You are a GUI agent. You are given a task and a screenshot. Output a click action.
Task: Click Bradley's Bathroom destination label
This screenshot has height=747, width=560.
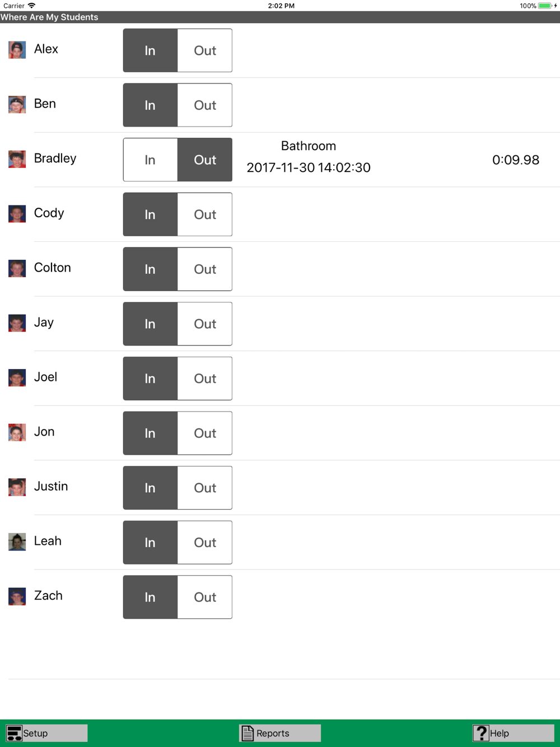(309, 146)
